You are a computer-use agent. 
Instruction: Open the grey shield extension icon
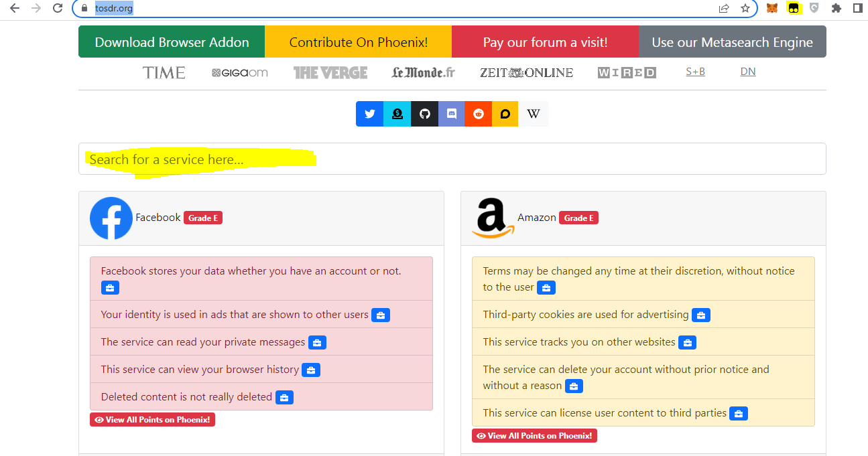(814, 8)
